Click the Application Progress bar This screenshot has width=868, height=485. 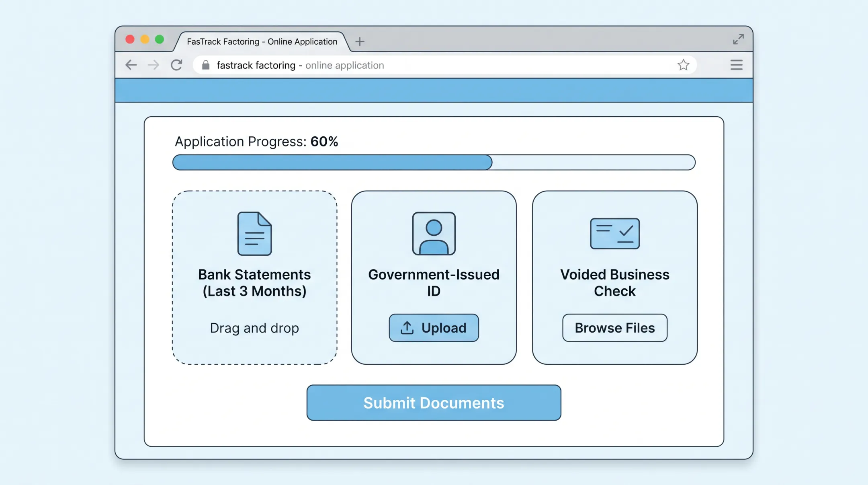click(434, 162)
